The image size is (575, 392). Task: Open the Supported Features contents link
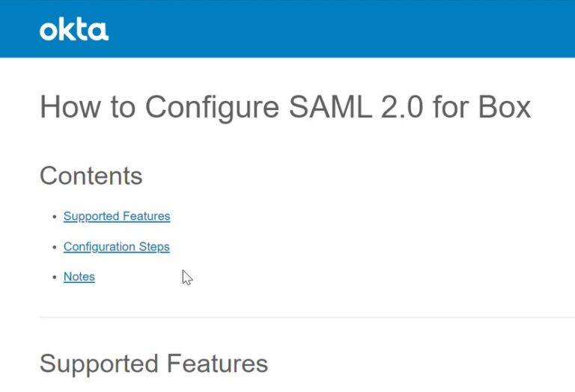117,216
